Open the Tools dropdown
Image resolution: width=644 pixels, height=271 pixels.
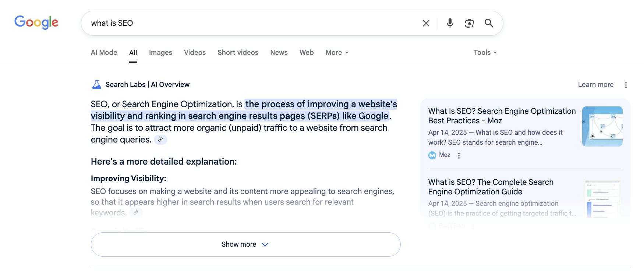485,53
